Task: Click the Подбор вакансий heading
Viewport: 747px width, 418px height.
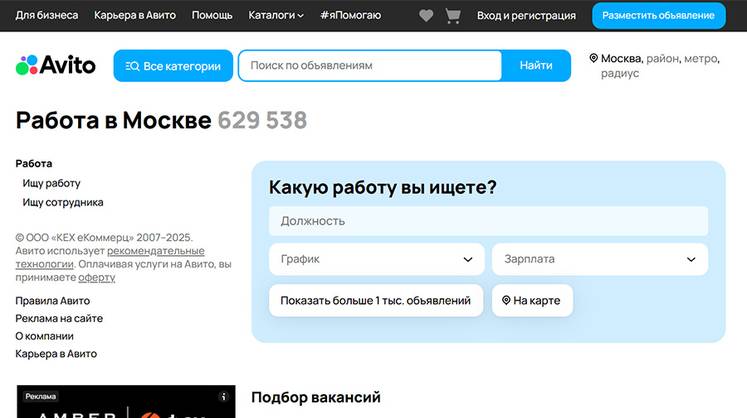Action: coord(316,397)
